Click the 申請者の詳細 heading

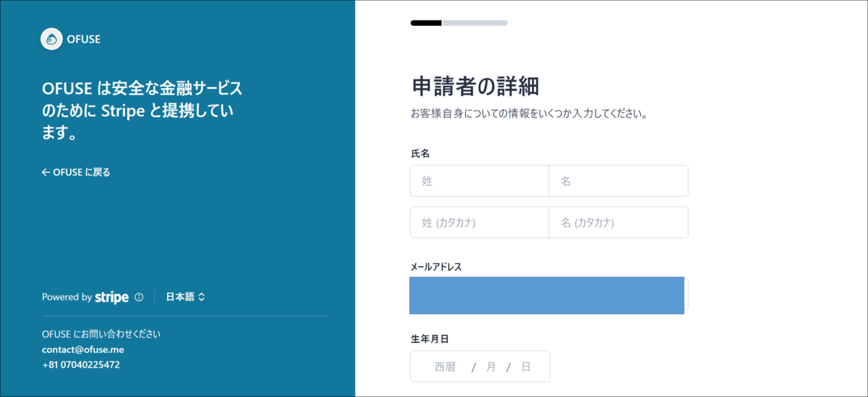point(475,86)
